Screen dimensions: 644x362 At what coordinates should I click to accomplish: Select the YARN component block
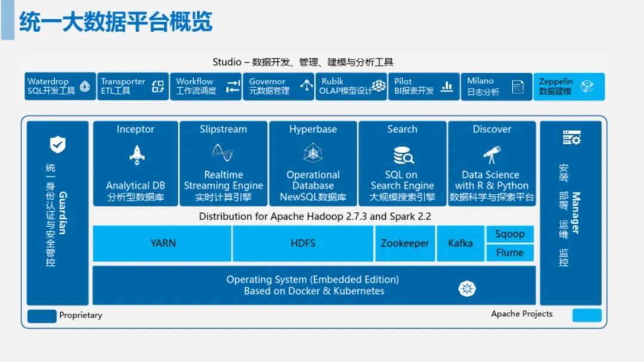[162, 243]
